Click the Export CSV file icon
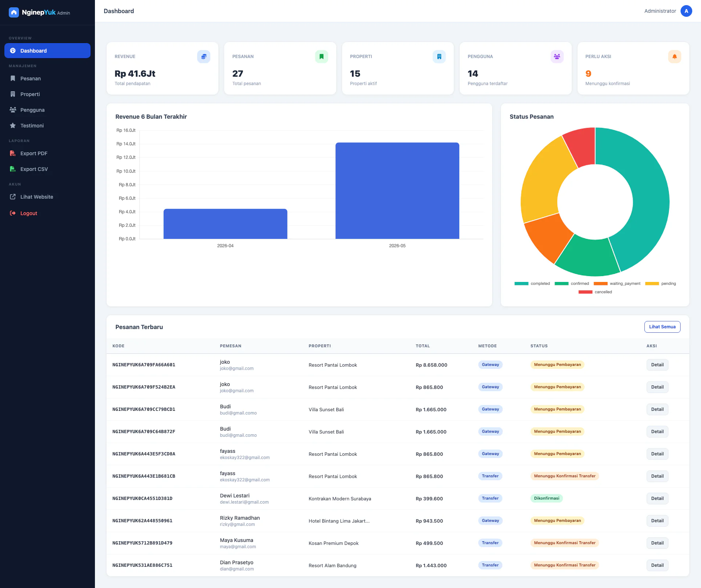This screenshot has height=588, width=701. click(x=13, y=169)
